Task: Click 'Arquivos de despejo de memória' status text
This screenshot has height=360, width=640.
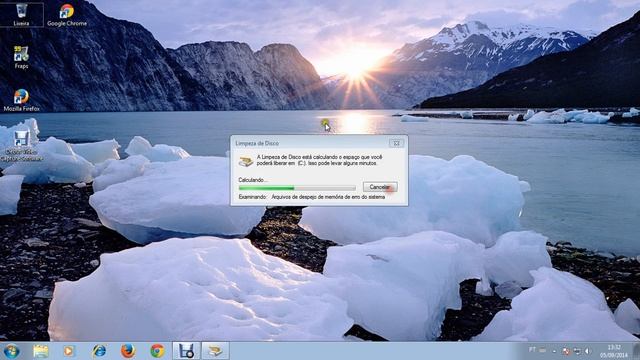Action: tap(328, 197)
